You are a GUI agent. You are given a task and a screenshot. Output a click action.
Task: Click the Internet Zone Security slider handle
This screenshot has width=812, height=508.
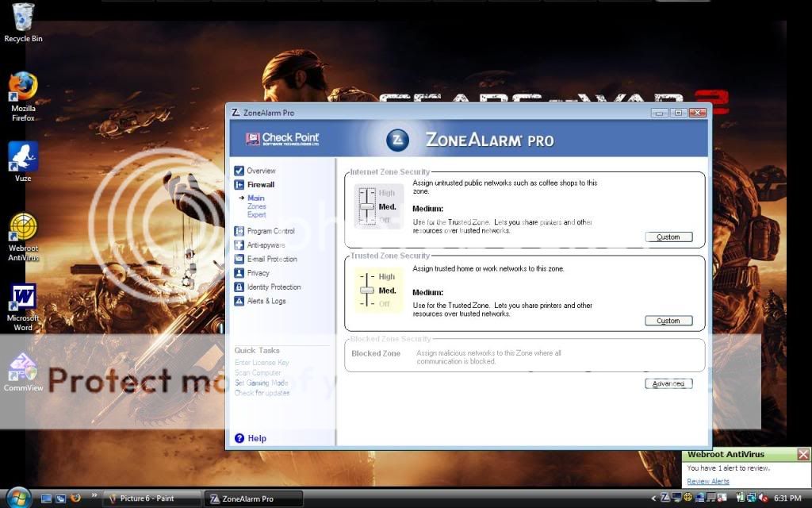click(x=366, y=206)
